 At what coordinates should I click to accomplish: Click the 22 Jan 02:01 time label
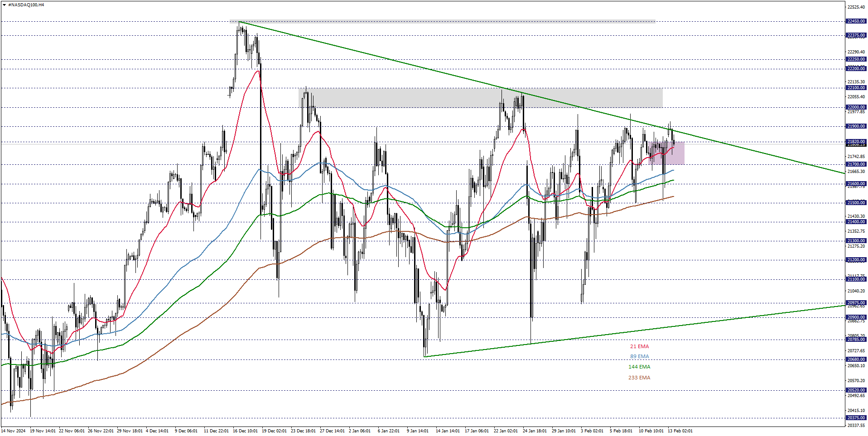(506, 431)
